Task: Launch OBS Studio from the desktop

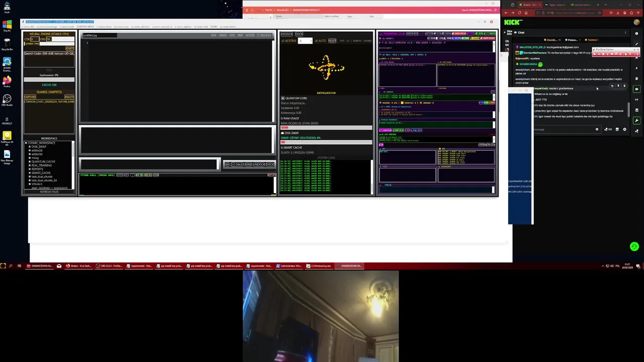Action: point(7,100)
